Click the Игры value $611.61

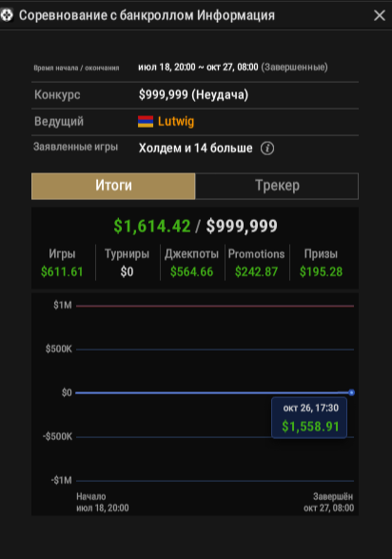tap(62, 271)
